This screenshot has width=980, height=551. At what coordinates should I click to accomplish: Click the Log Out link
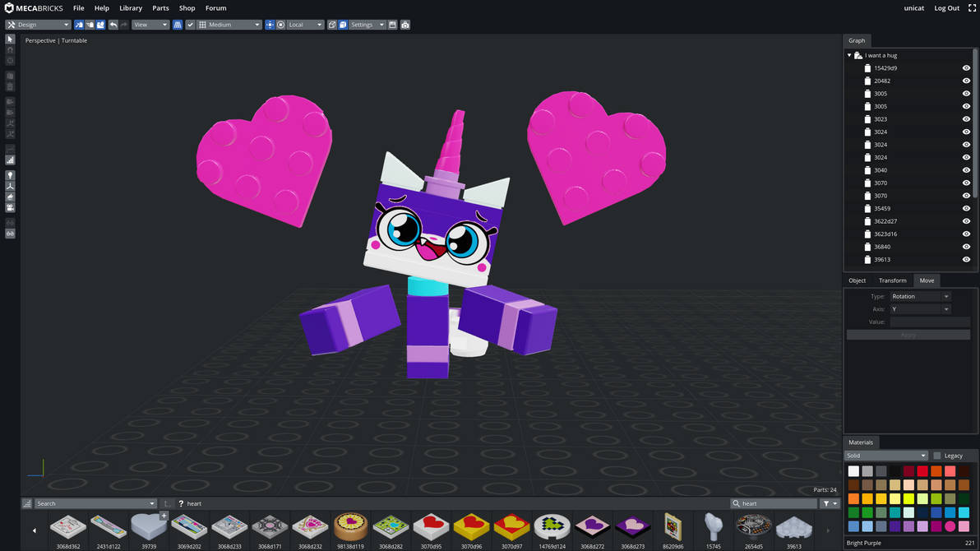pyautogui.click(x=946, y=7)
